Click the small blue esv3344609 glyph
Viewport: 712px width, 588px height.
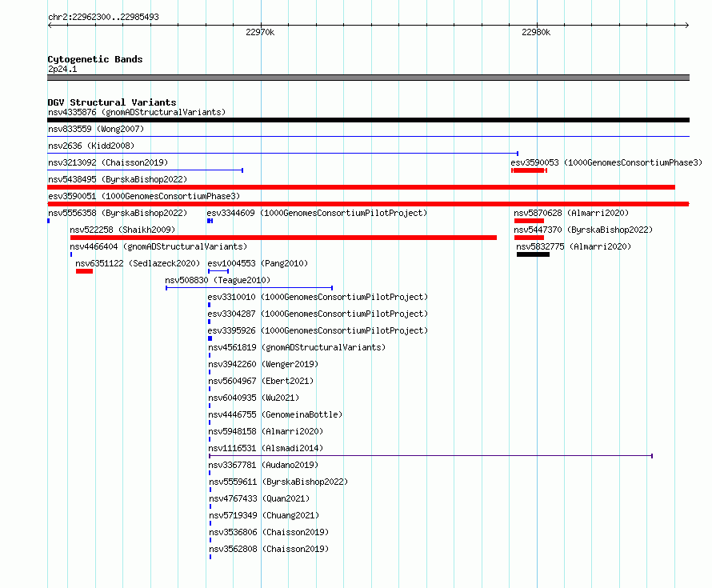point(210,221)
